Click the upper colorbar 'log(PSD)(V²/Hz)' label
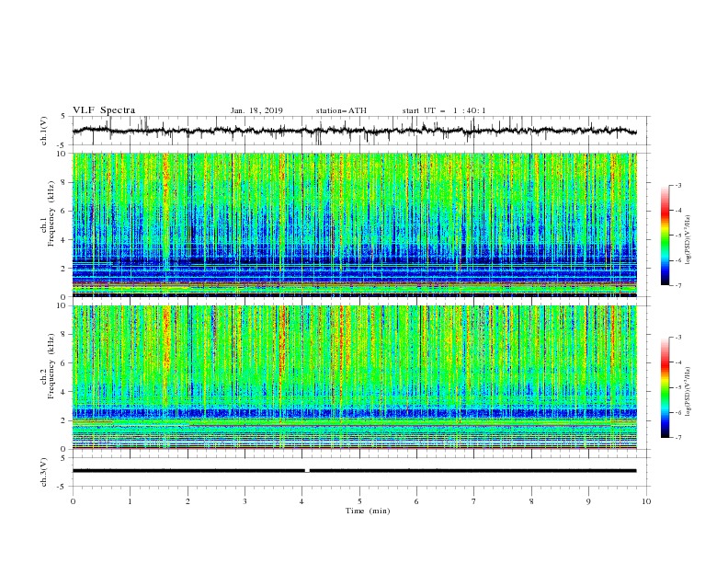 tap(688, 240)
